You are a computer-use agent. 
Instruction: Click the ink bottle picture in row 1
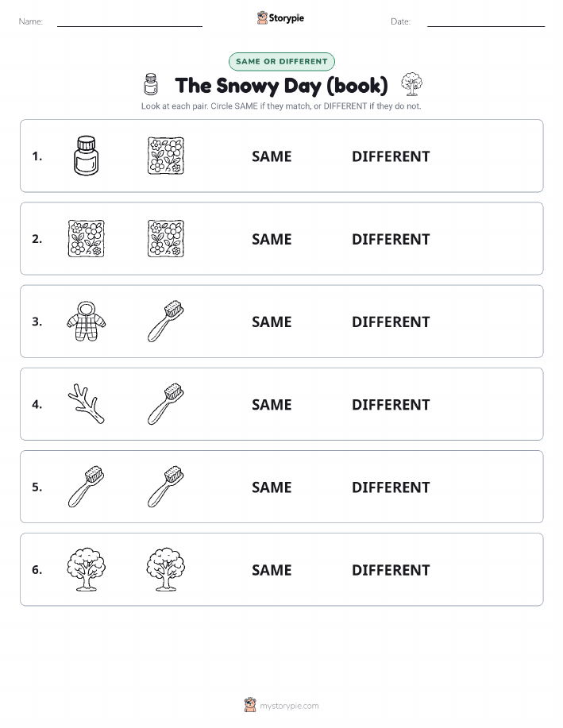[x=86, y=156]
